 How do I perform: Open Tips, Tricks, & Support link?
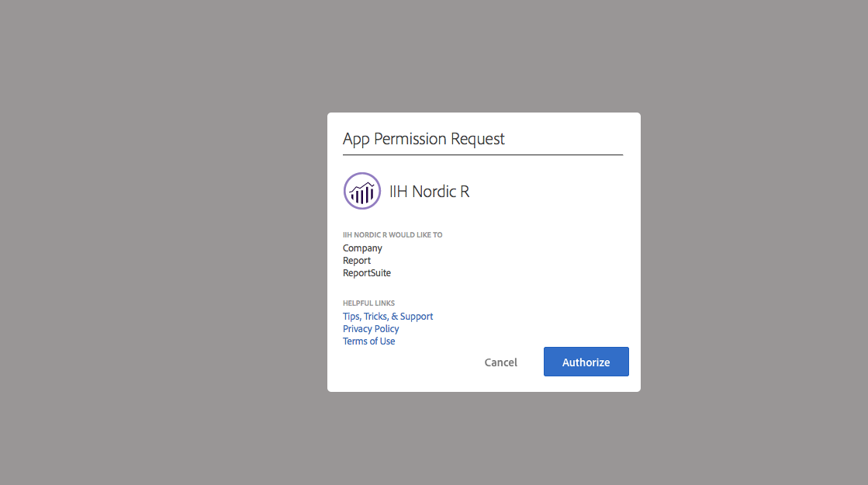point(388,316)
